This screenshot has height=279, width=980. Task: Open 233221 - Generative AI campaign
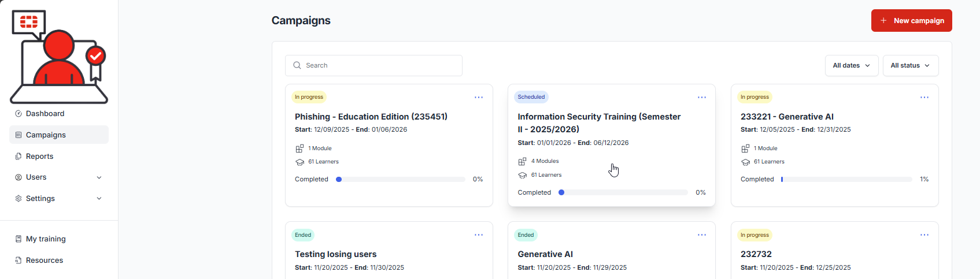point(787,117)
